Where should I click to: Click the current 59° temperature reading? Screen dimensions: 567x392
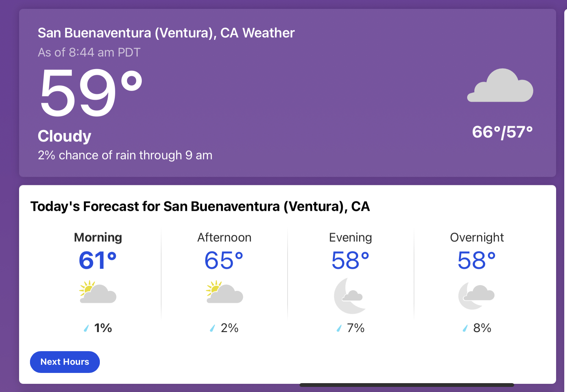tap(90, 93)
